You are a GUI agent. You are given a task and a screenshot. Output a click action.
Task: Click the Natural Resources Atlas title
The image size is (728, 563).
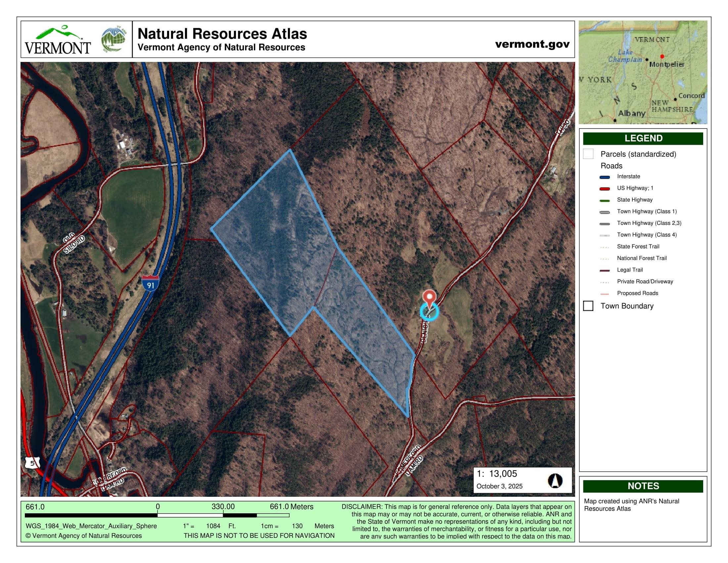222,34
